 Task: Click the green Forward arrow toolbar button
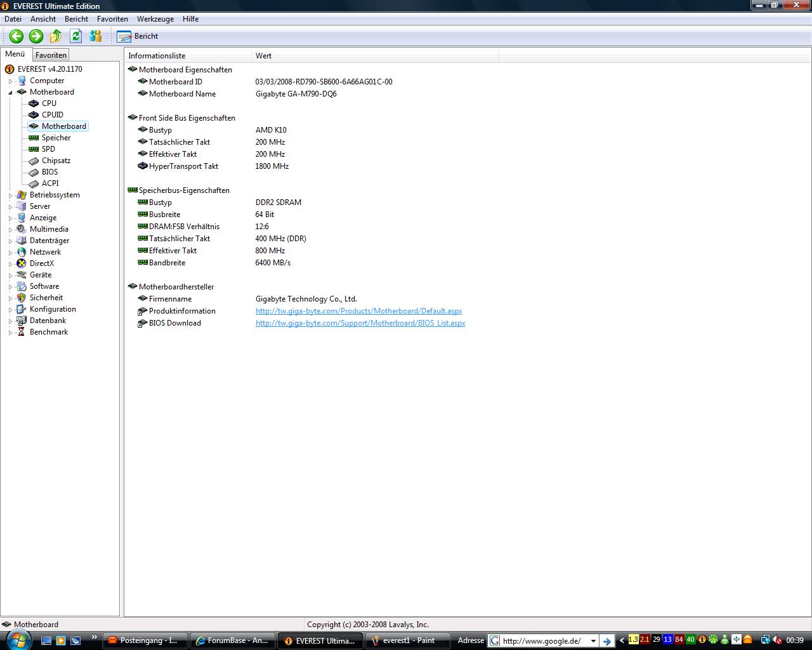tap(36, 36)
